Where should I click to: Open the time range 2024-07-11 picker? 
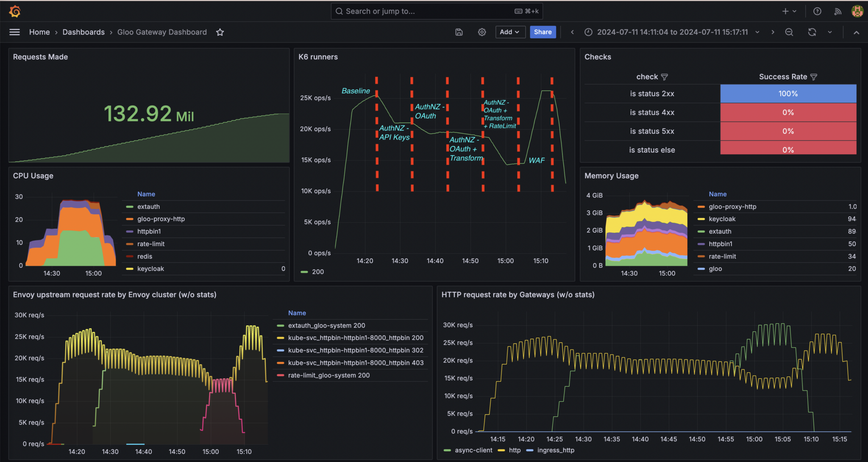click(672, 32)
